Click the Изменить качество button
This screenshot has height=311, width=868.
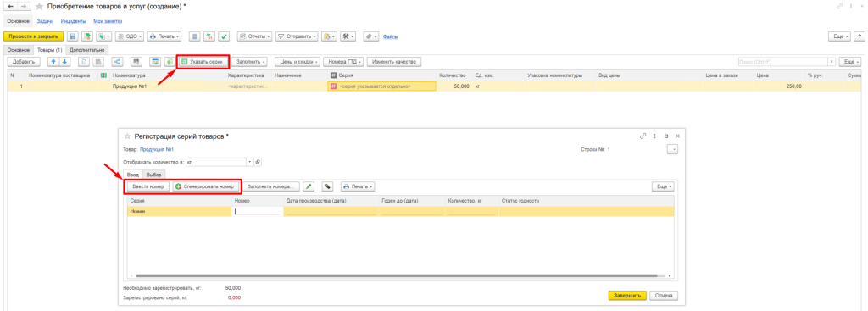393,61
